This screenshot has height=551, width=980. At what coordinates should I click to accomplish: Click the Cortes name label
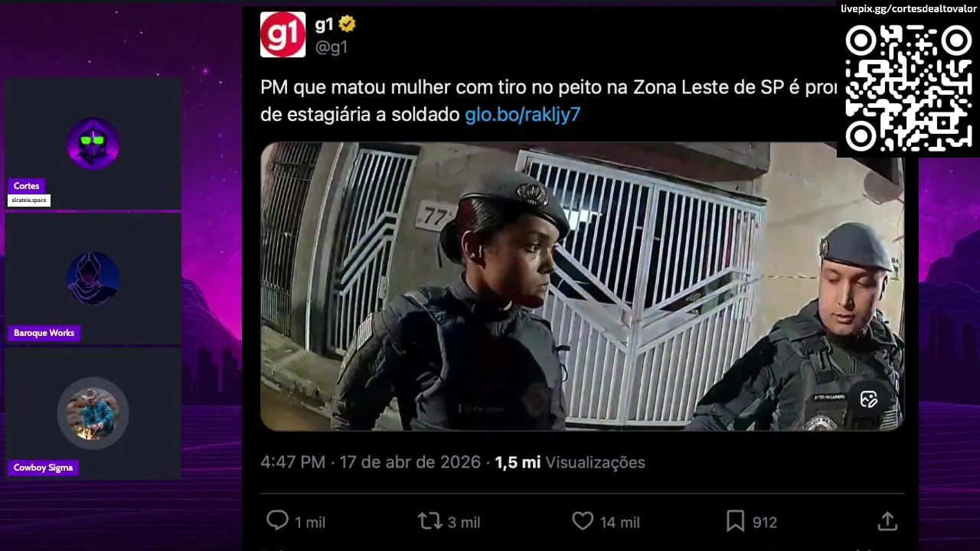coord(26,186)
